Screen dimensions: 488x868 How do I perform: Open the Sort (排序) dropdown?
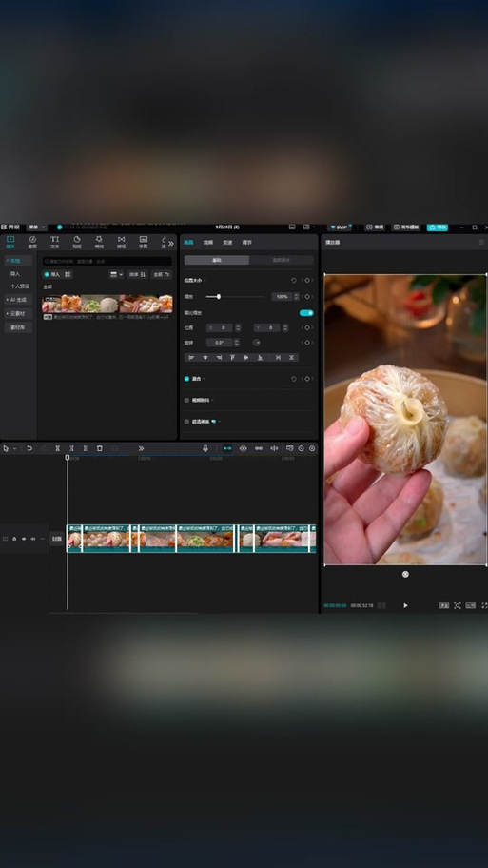point(137,274)
